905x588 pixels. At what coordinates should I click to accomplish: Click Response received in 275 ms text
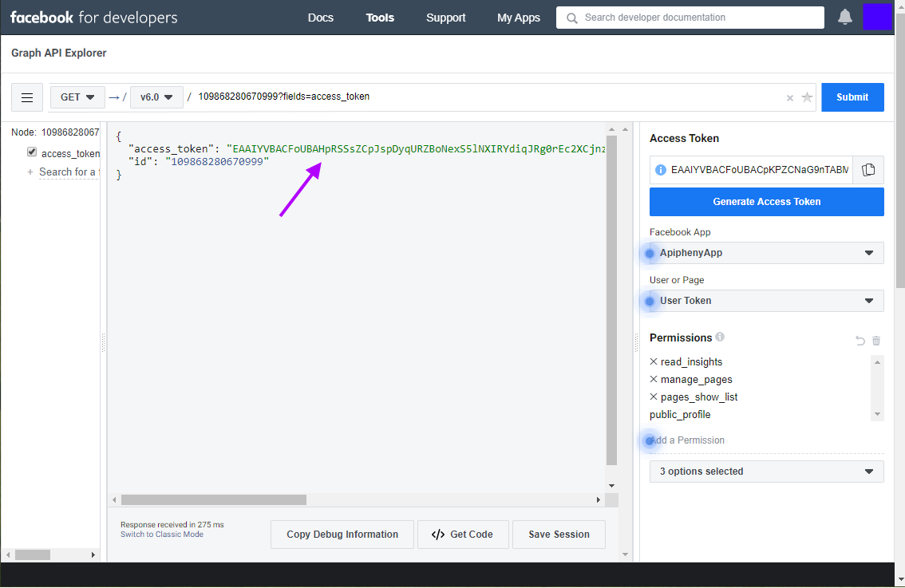point(172,524)
